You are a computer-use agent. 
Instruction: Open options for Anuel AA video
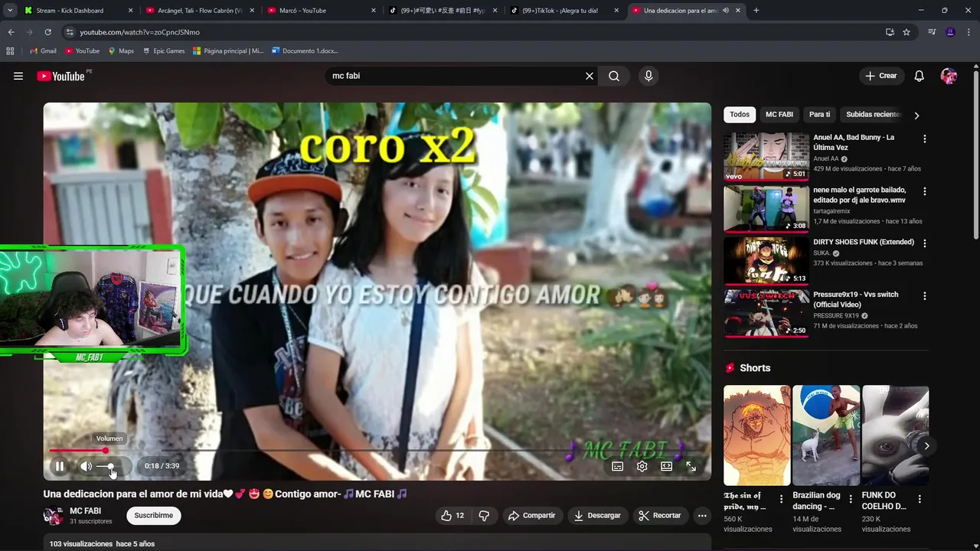pyautogui.click(x=925, y=139)
